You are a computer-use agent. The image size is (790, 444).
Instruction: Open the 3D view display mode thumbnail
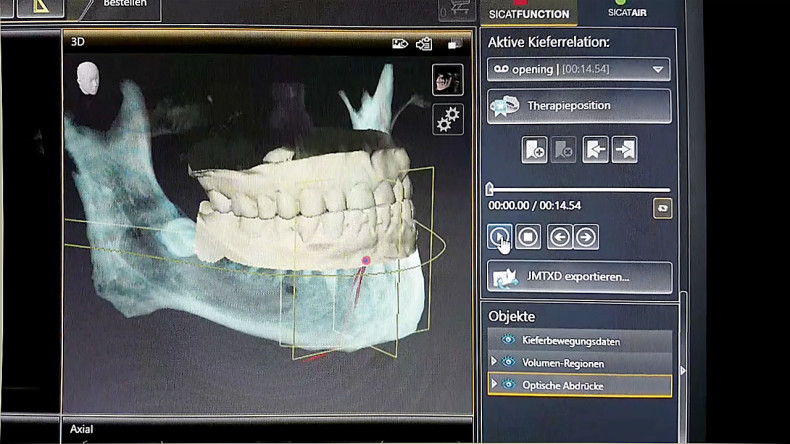point(447,80)
